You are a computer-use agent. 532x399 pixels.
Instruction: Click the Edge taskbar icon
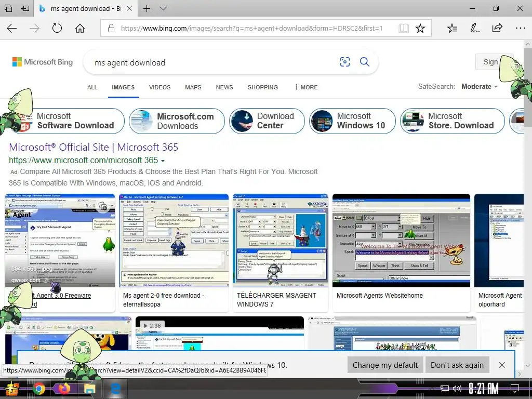pos(115,389)
